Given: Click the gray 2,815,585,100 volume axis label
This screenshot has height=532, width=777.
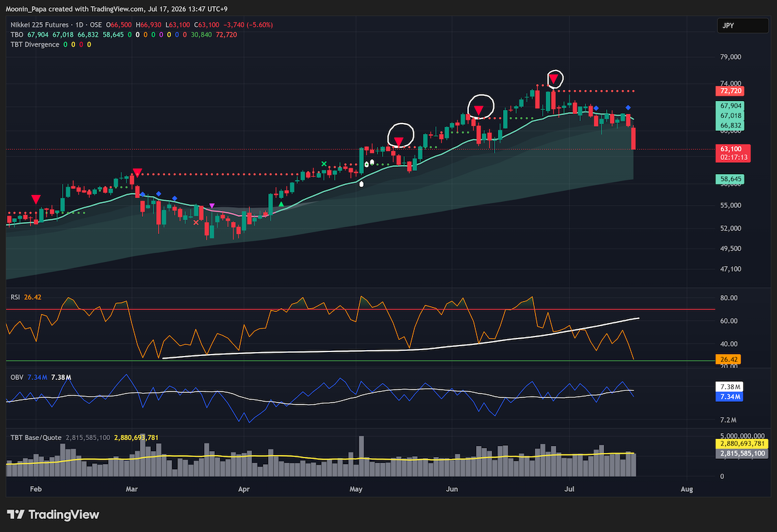Looking at the screenshot, I should click(743, 454).
